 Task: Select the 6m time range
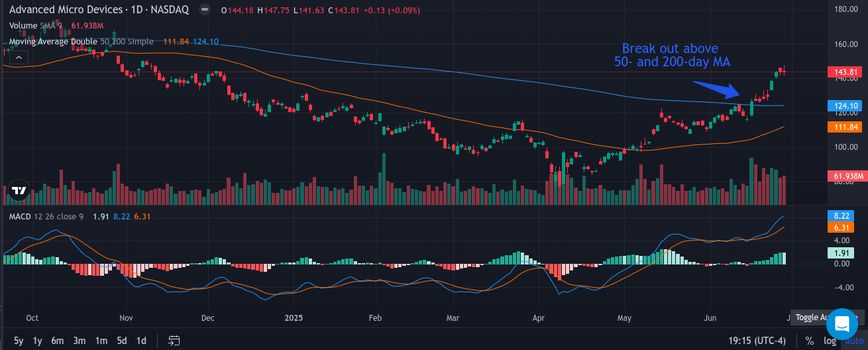(x=58, y=341)
